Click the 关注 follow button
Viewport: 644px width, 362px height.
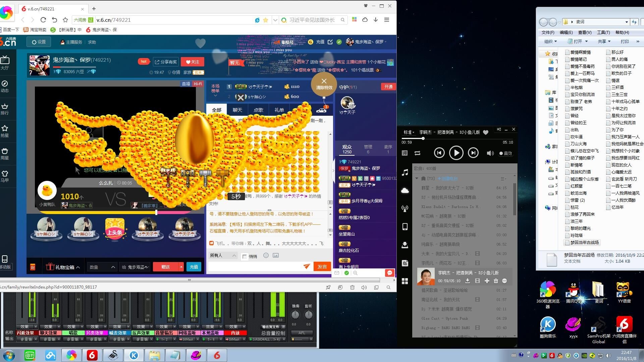point(193,62)
